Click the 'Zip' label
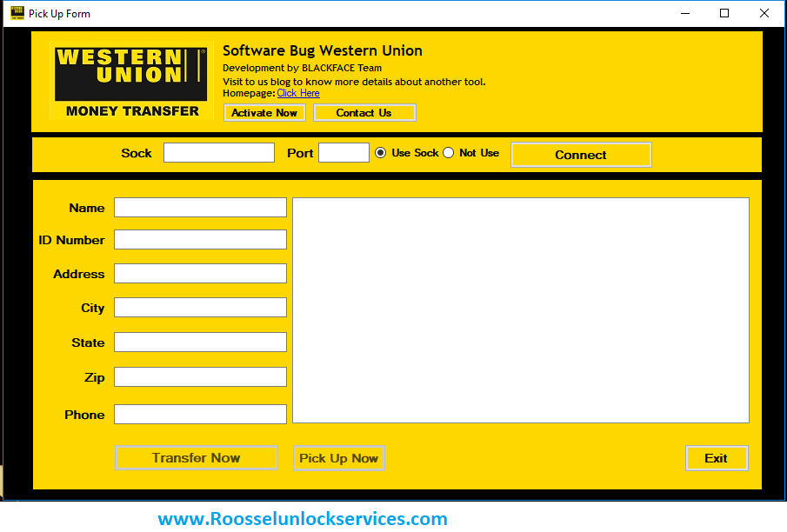Screen dimensions: 787x532 coord(95,377)
